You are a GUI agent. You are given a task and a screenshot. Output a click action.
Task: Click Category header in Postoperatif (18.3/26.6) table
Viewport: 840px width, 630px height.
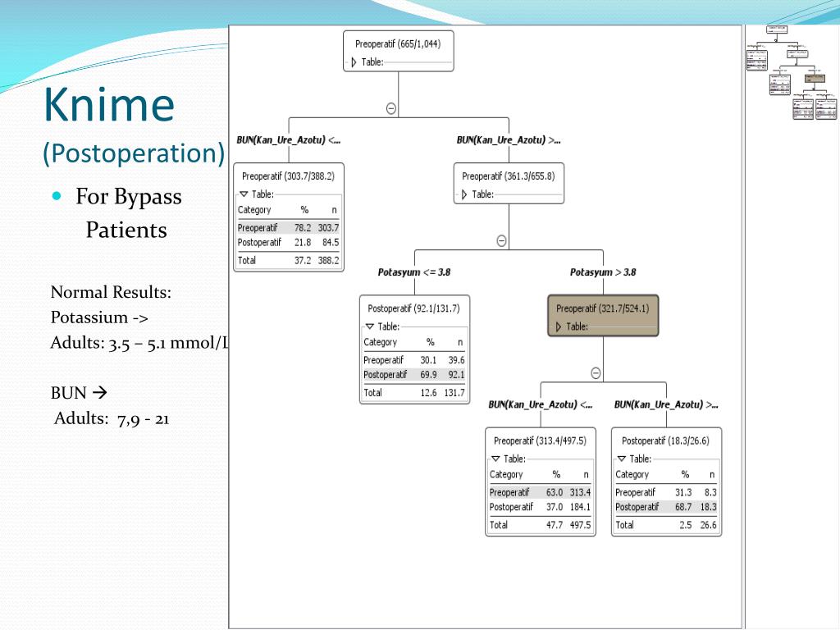tap(632, 475)
